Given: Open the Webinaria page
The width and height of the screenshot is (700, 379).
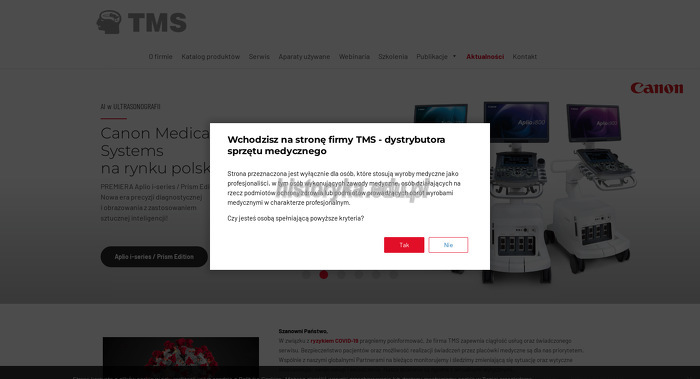Looking at the screenshot, I should (354, 57).
